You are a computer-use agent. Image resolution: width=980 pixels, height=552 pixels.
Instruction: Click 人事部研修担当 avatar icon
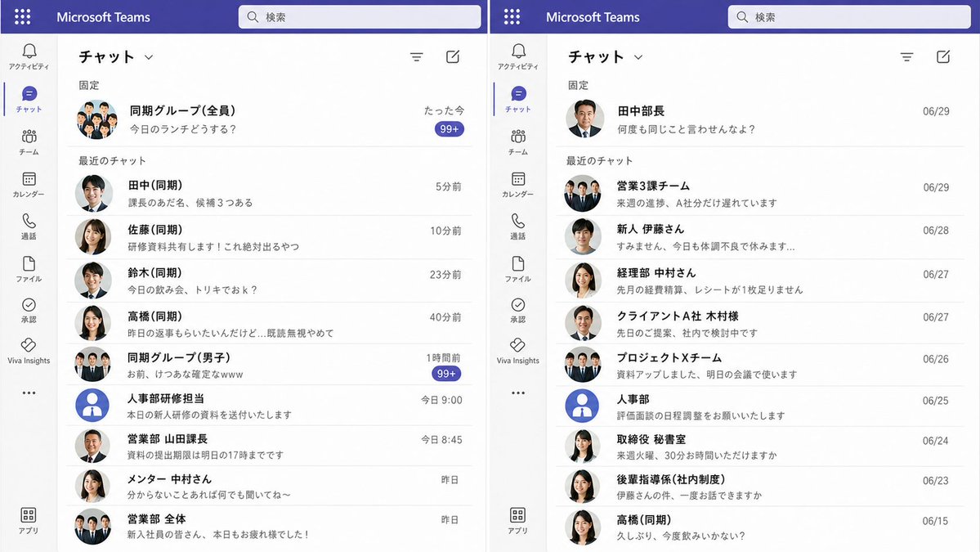(92, 405)
